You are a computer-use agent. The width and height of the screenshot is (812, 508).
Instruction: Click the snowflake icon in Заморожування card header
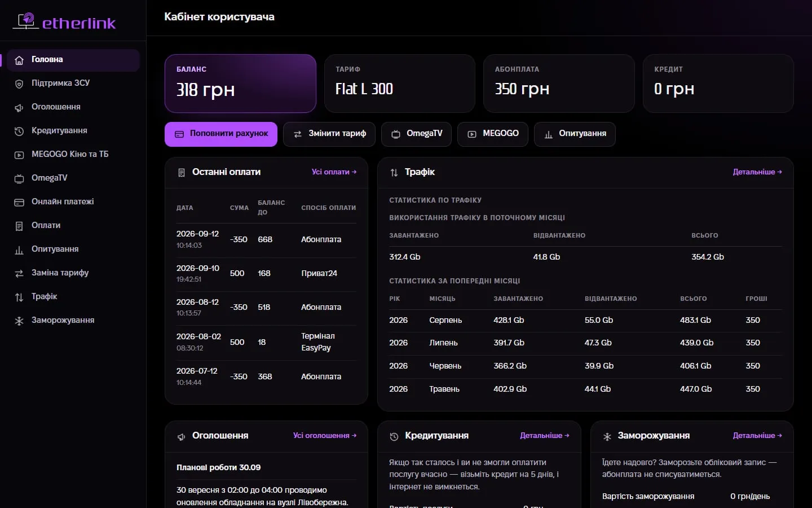(607, 436)
